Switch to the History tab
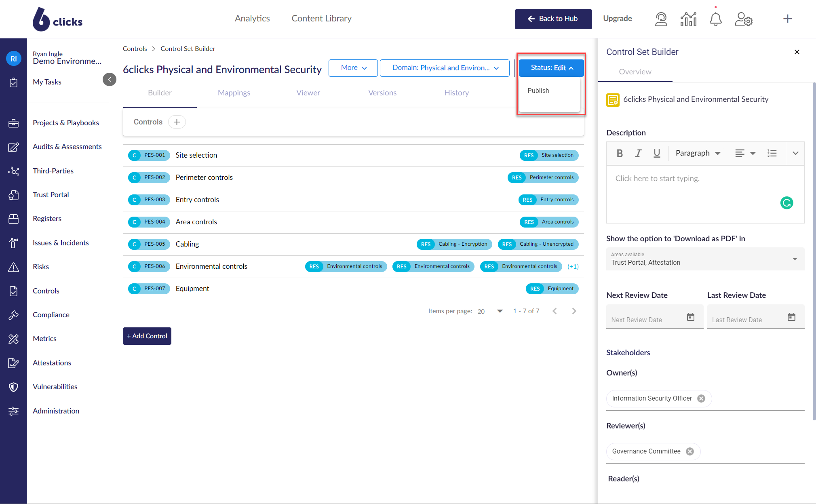 (x=456, y=93)
